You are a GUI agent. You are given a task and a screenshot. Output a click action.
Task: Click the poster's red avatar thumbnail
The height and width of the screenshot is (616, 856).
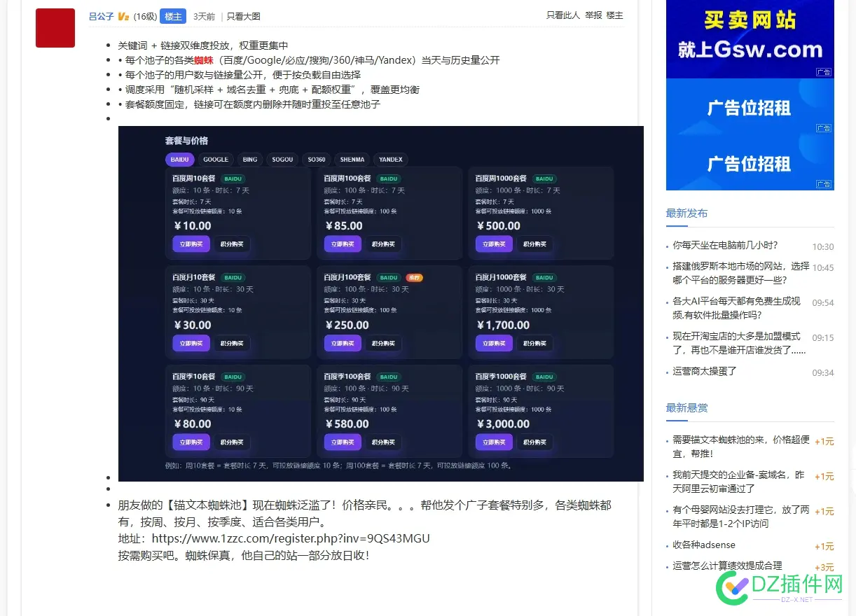[55, 28]
